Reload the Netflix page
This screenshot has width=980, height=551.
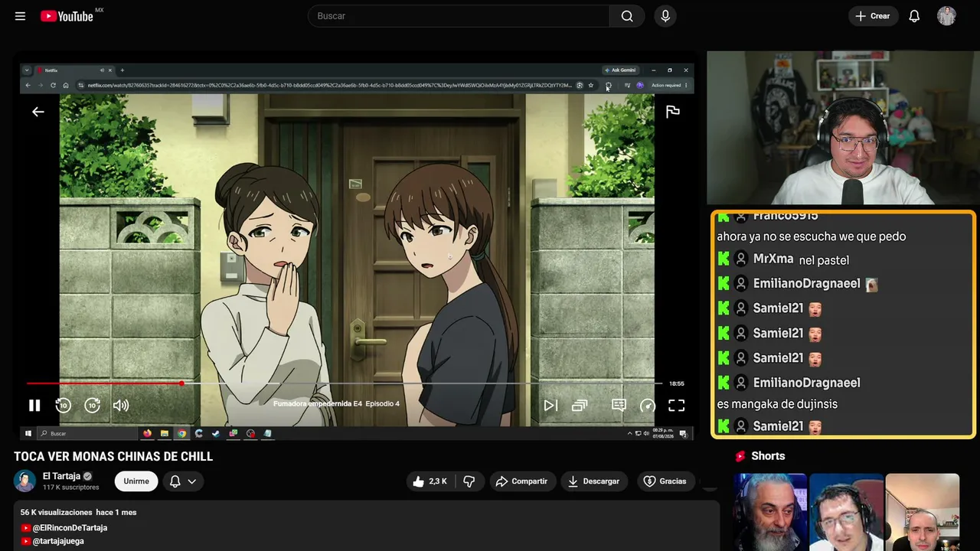(x=53, y=85)
